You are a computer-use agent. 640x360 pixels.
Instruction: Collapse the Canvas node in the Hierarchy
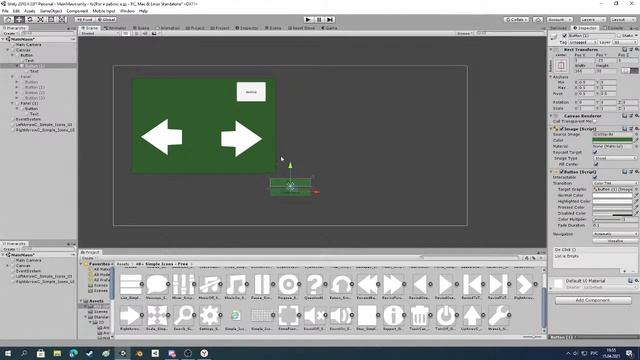[x=8, y=50]
